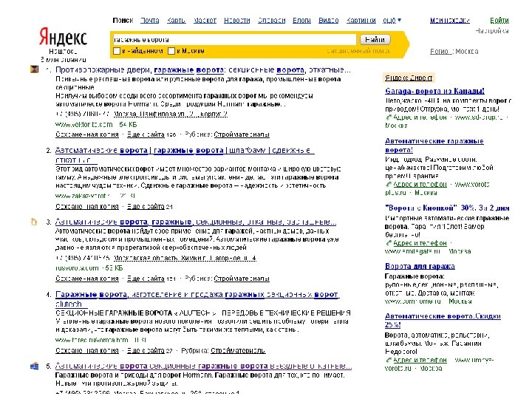Expand the 'ещё' dropdown in the top navigation
The width and height of the screenshot is (532, 399).
coord(392,21)
